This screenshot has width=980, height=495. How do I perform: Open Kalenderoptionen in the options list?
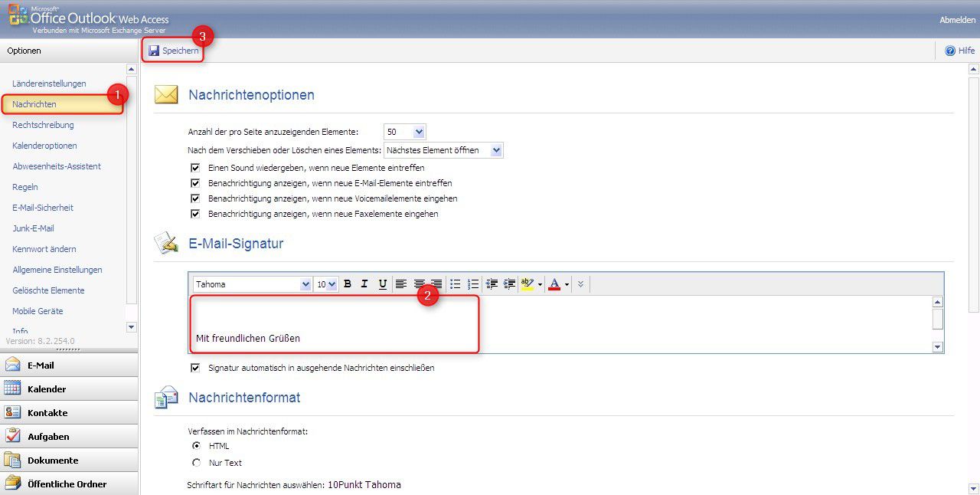pos(44,146)
